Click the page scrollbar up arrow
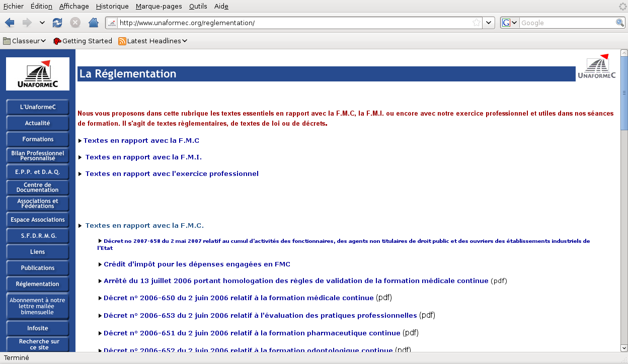Viewport: 628px width, 364px height. coord(624,53)
